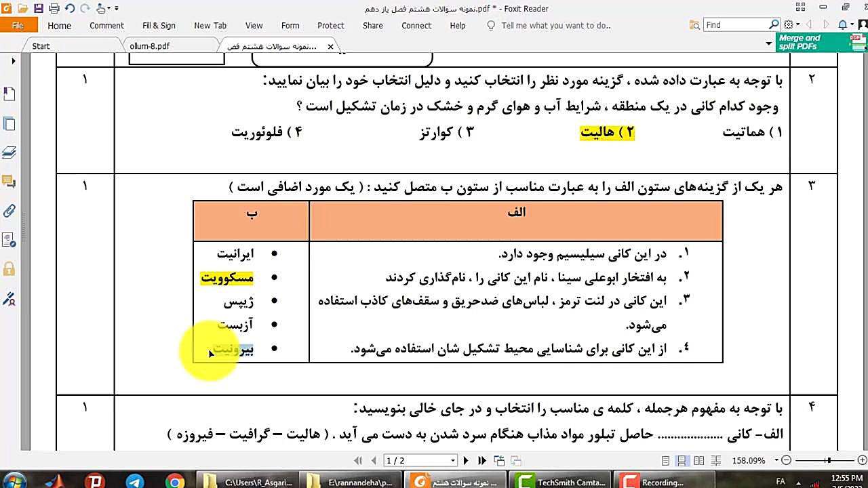868x488 pixels.
Task: Open the page number dropdown in status bar
Action: [x=452, y=460]
